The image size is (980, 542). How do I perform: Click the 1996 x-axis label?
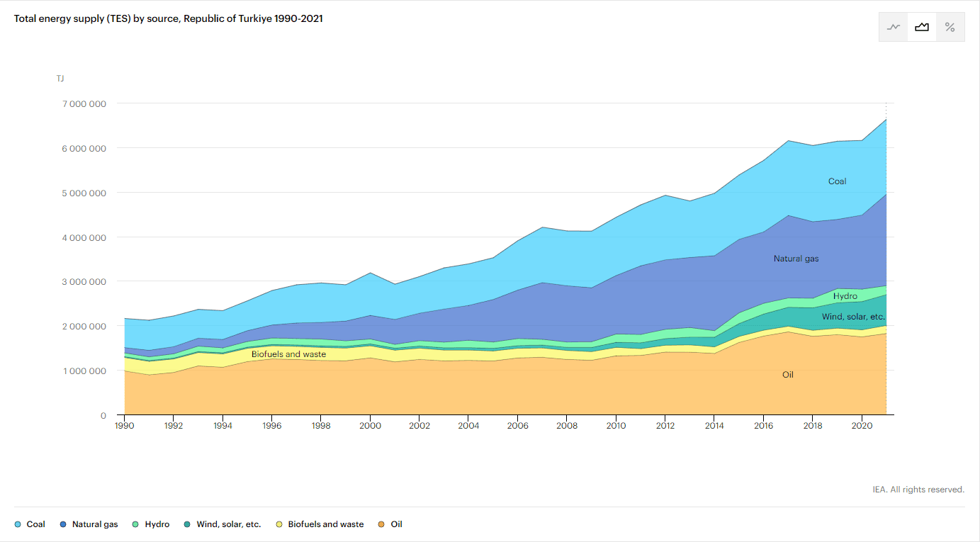(272, 427)
